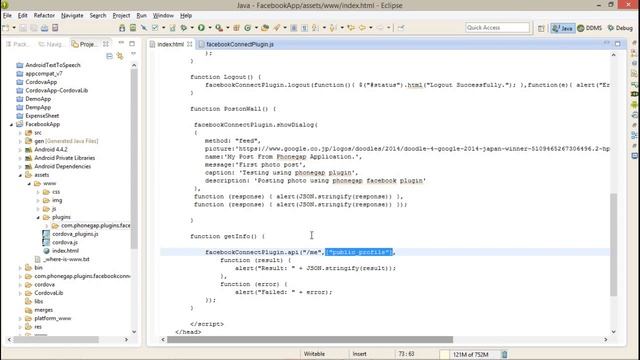The height and width of the screenshot is (360, 640).
Task: Open the Run button dropdown arrow
Action: 210,28
